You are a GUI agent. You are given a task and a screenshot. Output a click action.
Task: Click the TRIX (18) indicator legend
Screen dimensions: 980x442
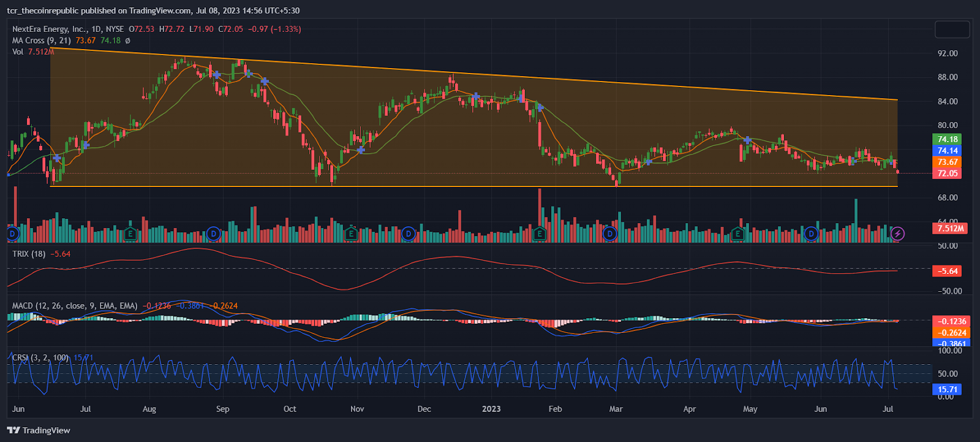29,253
